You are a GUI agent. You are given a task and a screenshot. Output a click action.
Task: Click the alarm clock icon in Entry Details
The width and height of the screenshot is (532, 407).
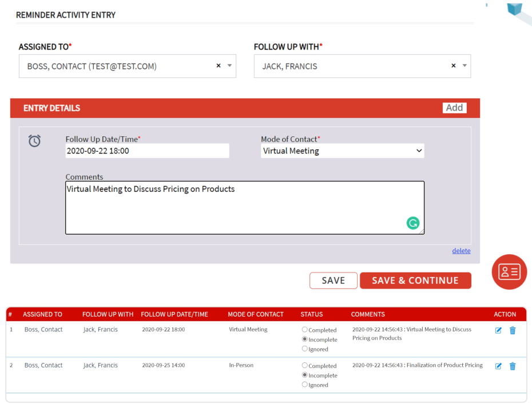pyautogui.click(x=35, y=141)
